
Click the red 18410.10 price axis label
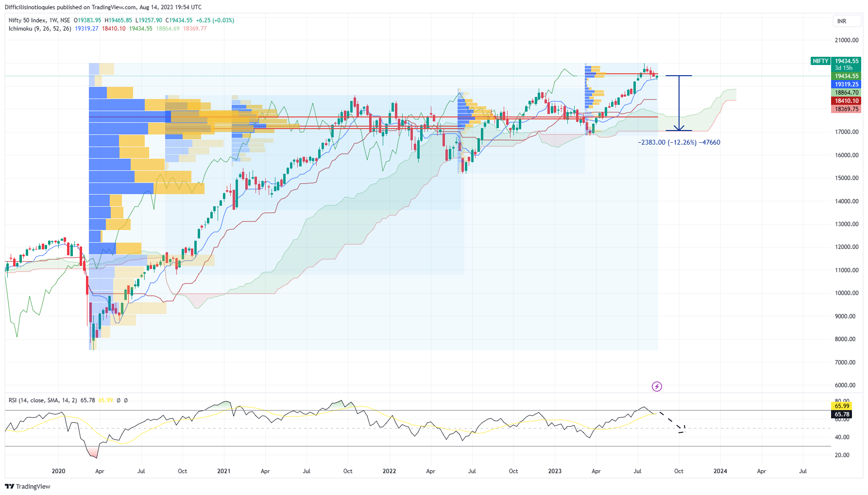coord(847,101)
